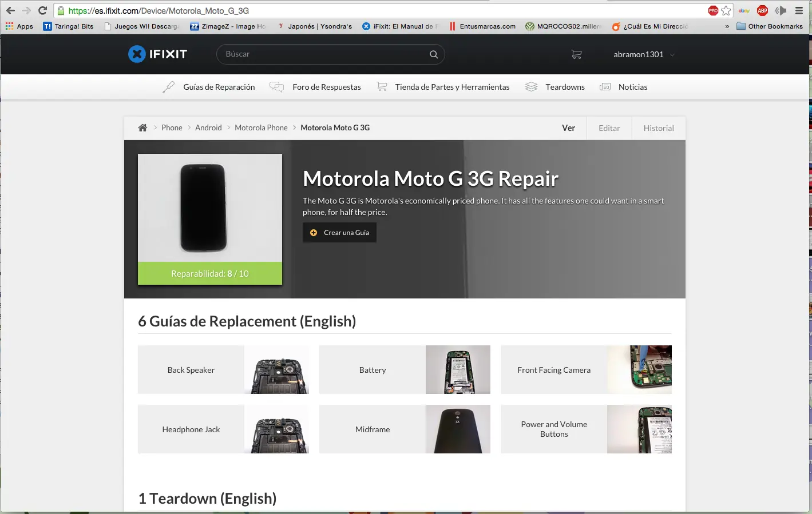812x514 pixels.
Task: Open the ZimageZ bookmark
Action: point(228,26)
